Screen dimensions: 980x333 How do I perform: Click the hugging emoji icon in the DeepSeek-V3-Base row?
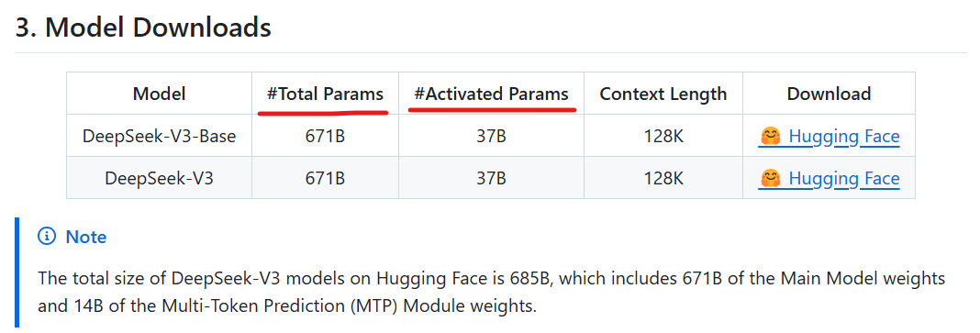click(x=770, y=136)
